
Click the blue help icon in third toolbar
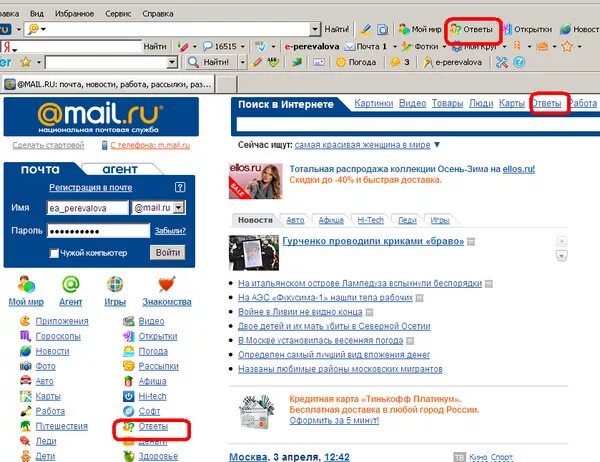pos(519,62)
